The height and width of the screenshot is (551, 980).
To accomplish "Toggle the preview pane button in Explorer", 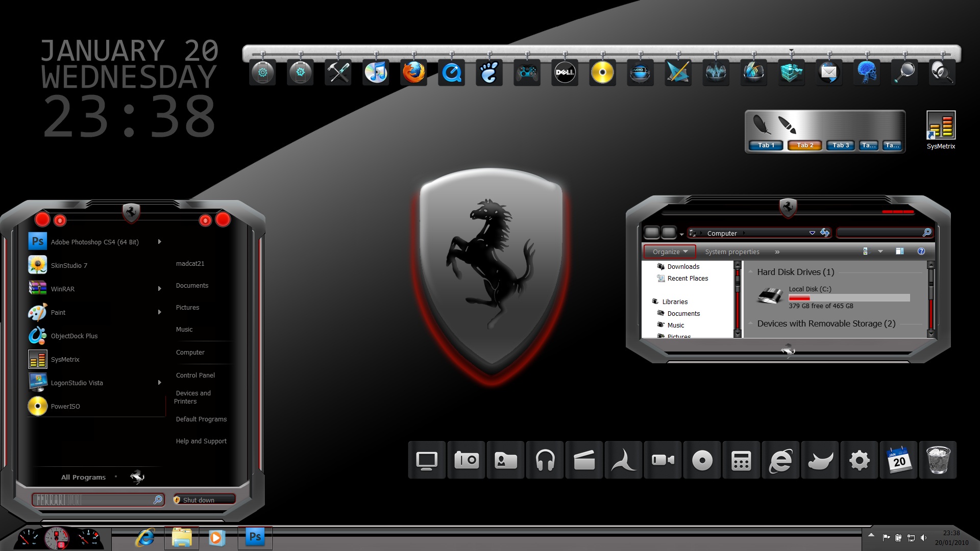I will tap(899, 252).
